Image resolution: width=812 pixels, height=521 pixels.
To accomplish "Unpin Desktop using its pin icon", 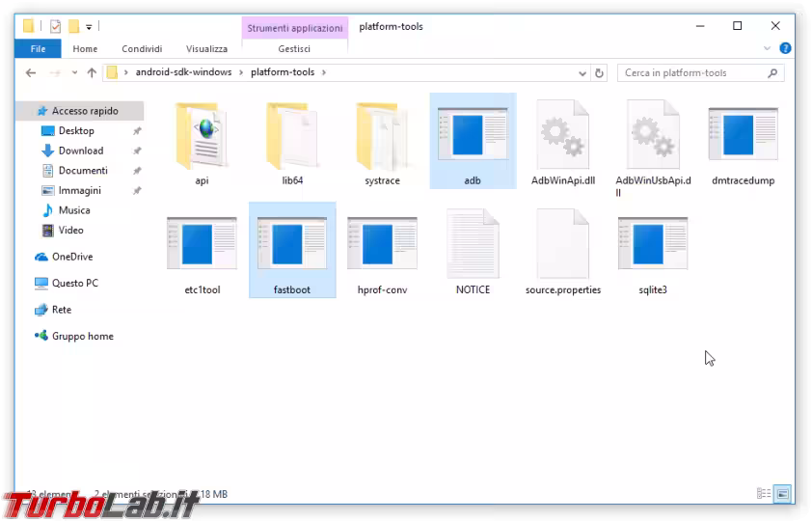I will point(137,131).
